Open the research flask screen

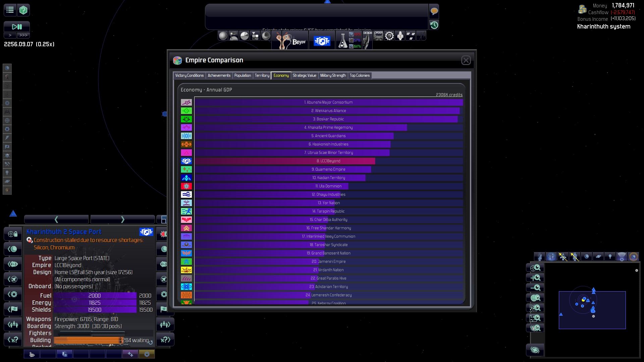pos(342,41)
